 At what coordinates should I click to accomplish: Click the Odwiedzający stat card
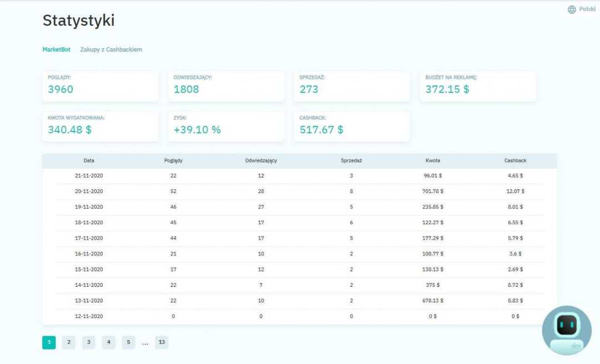(226, 86)
